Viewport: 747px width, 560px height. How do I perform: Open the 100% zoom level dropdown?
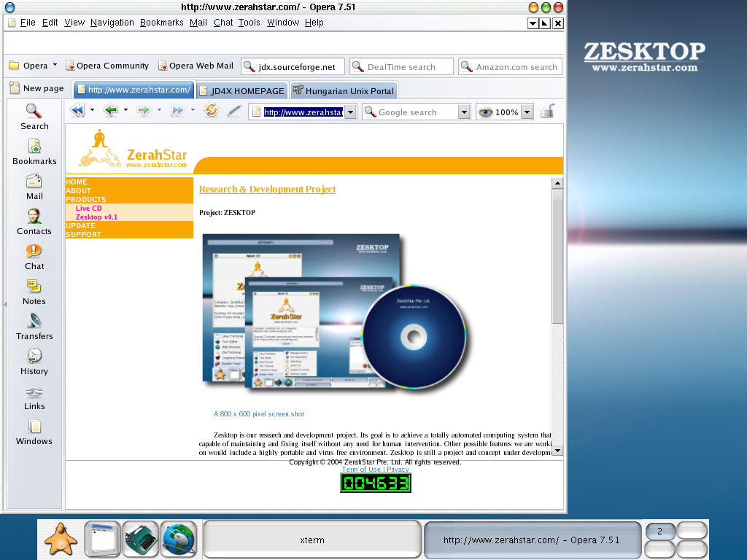(527, 112)
